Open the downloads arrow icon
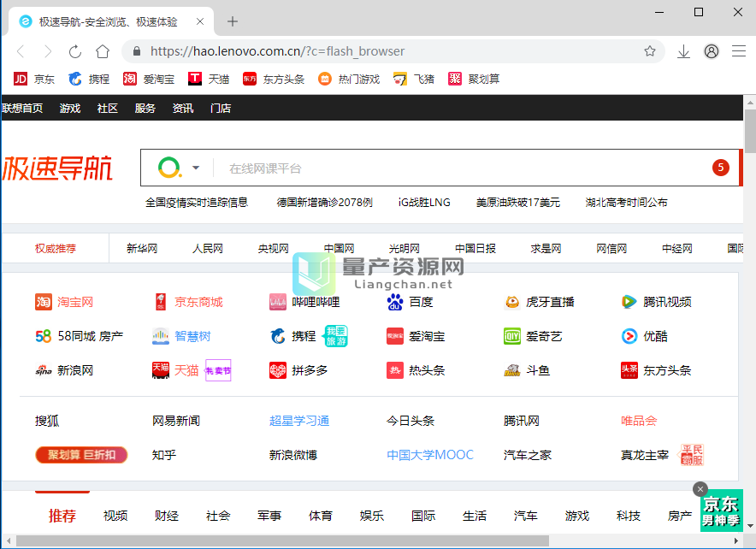This screenshot has height=549, width=756. (x=683, y=51)
